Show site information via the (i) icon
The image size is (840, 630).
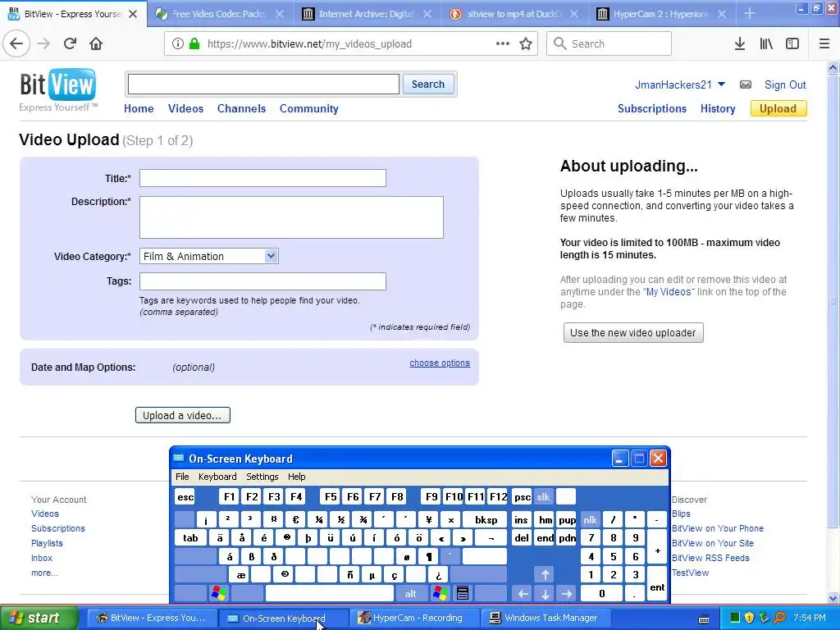[177, 44]
